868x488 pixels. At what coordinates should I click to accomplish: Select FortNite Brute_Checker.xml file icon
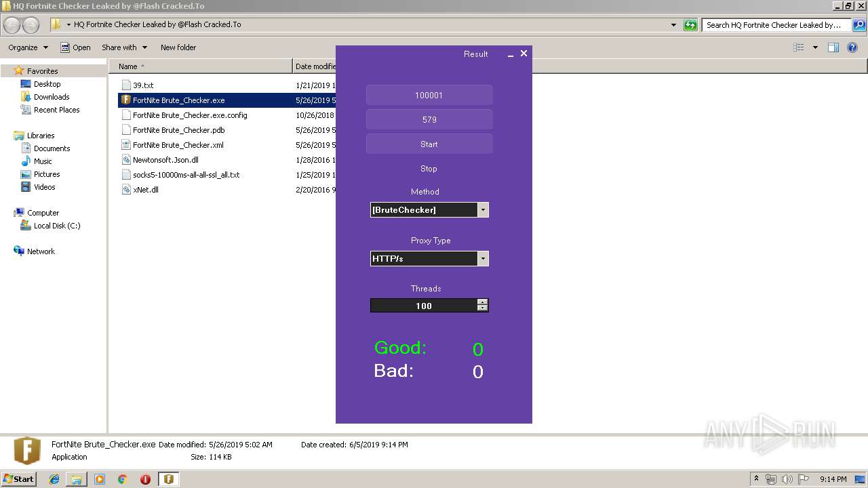125,145
